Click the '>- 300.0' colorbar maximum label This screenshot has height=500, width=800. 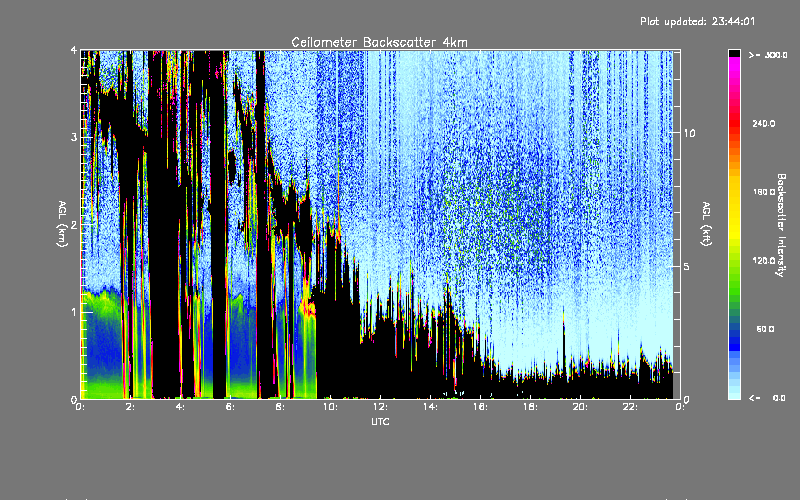click(x=768, y=55)
